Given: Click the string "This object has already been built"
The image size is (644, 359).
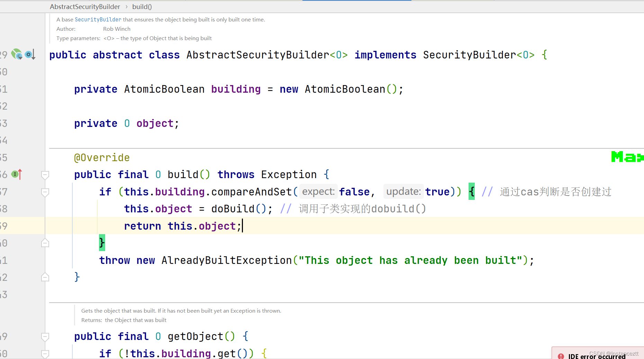Looking at the screenshot, I should point(411,260).
